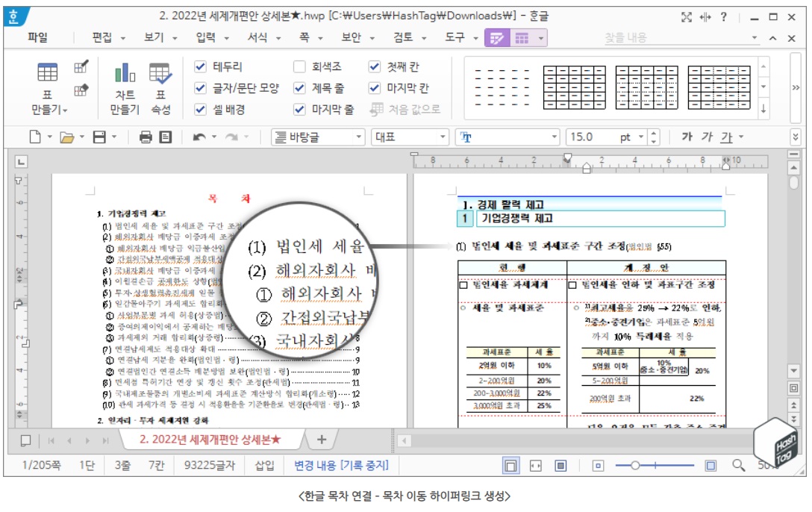This screenshot has height=512, width=812.
Task: Click the page view mode icon in status bar
Action: point(510,466)
